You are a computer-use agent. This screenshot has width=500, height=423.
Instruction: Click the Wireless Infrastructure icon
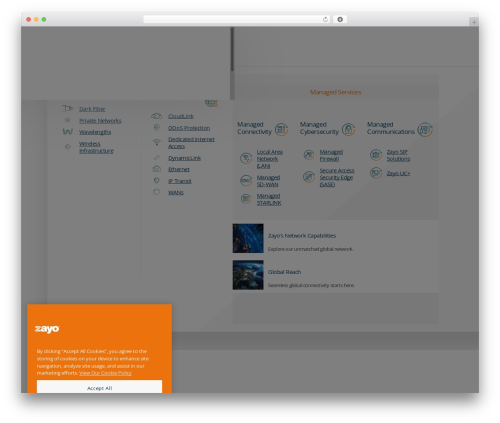coord(68,147)
